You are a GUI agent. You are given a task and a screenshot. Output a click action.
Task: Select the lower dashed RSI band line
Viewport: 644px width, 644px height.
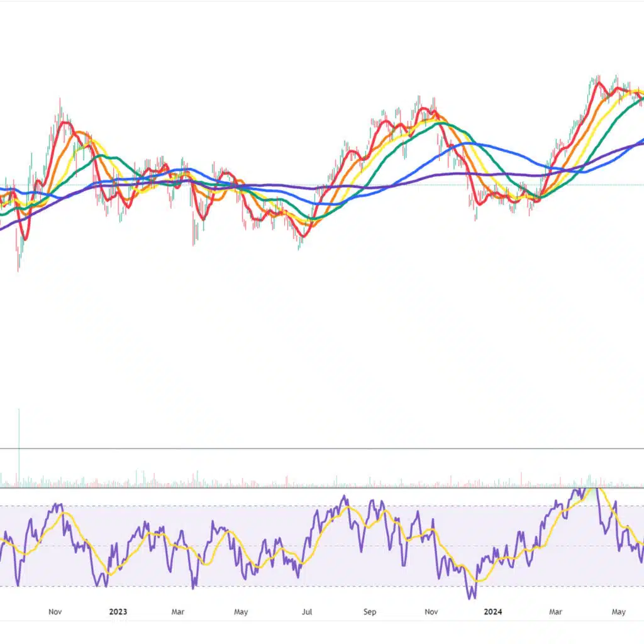(x=322, y=587)
